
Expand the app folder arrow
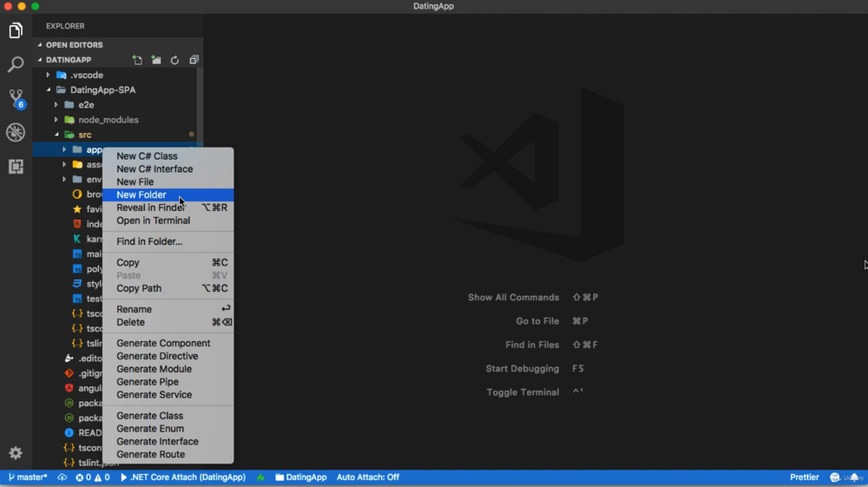pos(64,149)
